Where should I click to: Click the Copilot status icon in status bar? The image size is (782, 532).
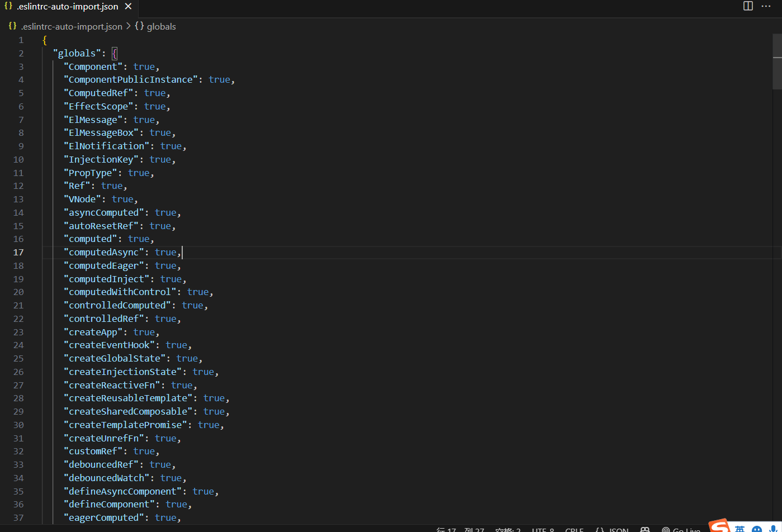[x=645, y=529]
